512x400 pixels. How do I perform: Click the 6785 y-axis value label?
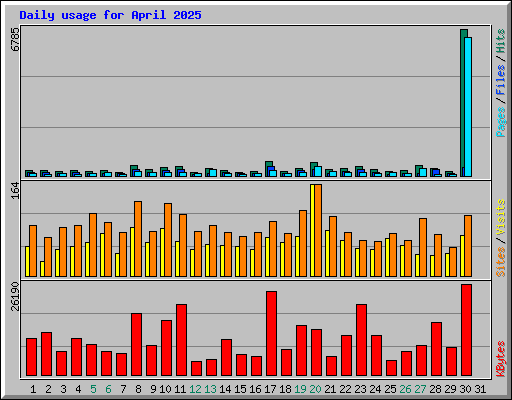tap(15, 39)
